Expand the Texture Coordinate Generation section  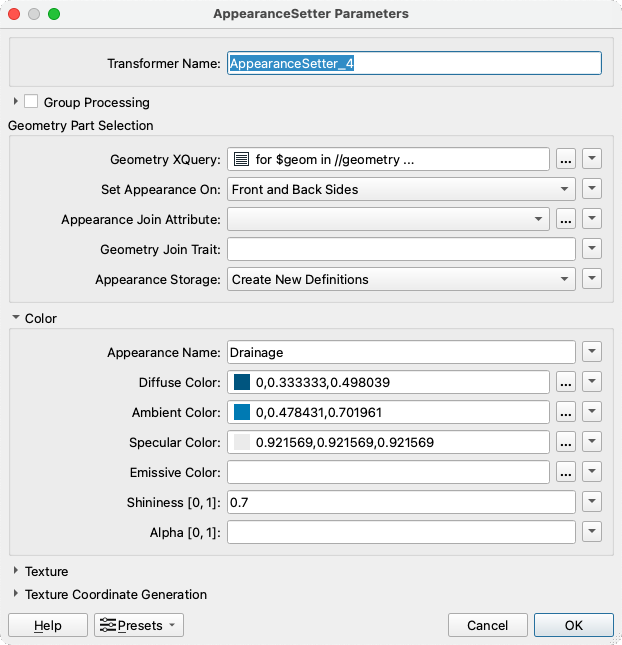tap(16, 594)
